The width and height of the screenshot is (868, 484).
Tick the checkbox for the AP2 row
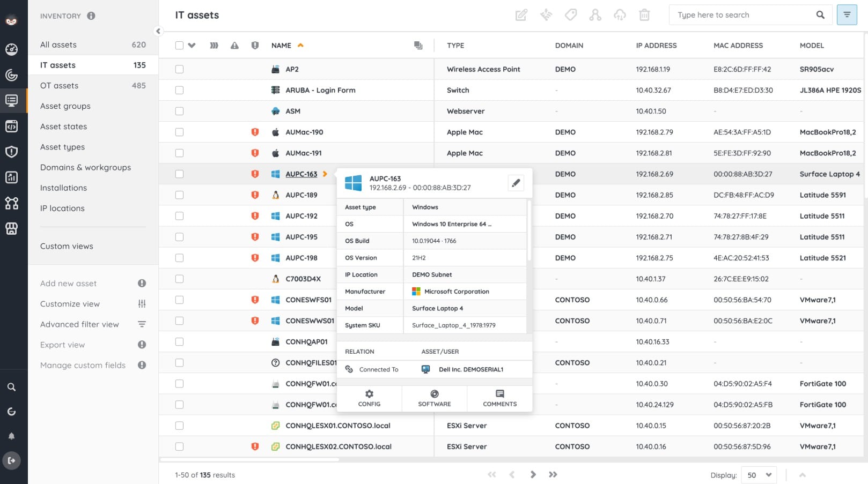(179, 69)
